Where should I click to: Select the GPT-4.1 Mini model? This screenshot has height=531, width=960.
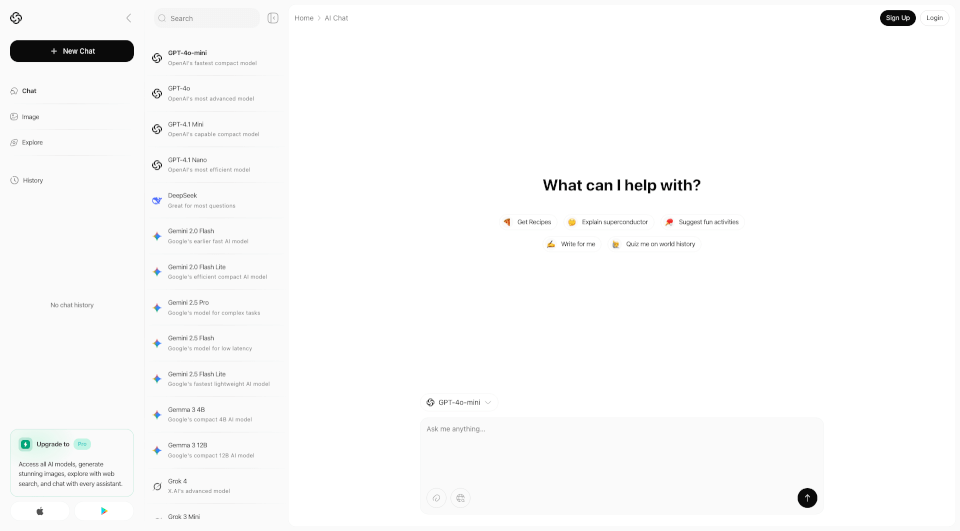tap(215, 129)
